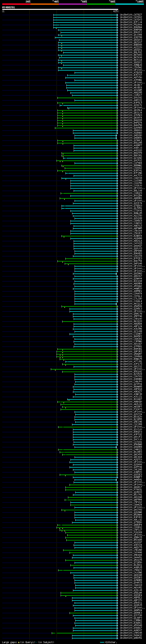The width and height of the screenshot is (146, 644).
Task: Select hit label UniRef100_B4G2H5
Action: pos(131,143)
